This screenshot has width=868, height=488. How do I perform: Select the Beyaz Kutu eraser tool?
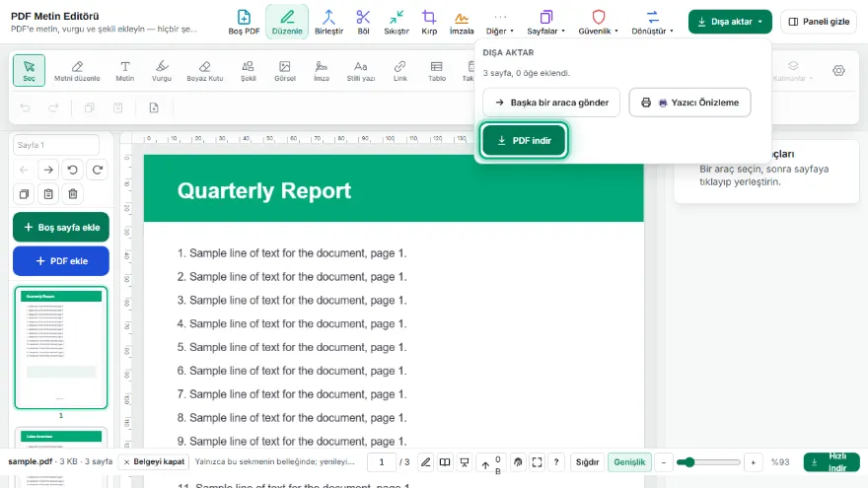pyautogui.click(x=205, y=70)
